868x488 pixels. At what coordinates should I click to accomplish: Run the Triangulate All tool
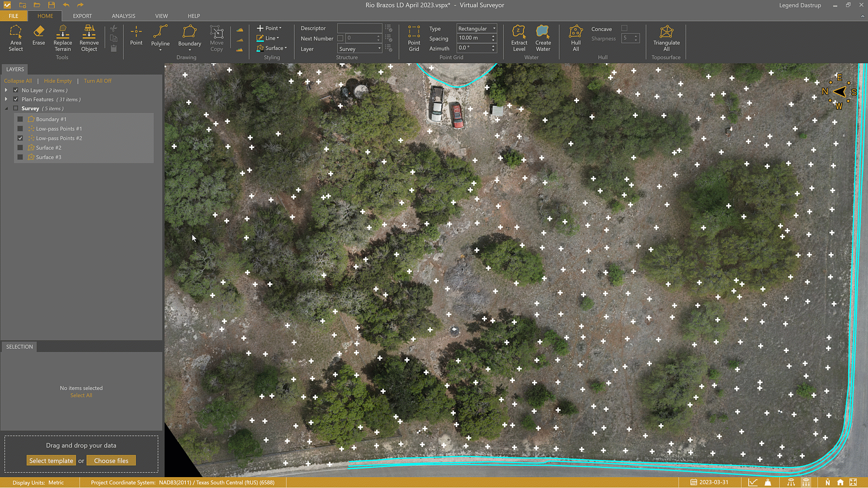666,38
